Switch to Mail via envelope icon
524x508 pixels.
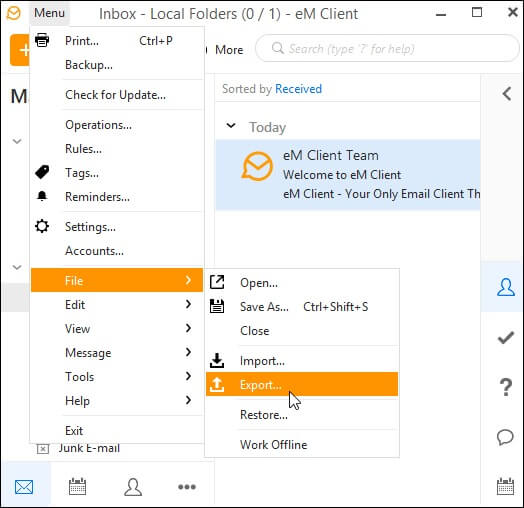24,487
